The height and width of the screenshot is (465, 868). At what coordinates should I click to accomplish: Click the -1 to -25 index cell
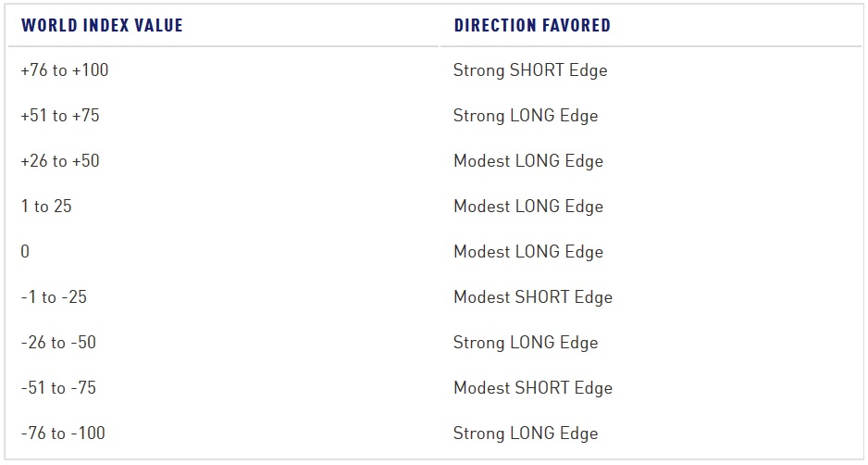[x=54, y=297]
